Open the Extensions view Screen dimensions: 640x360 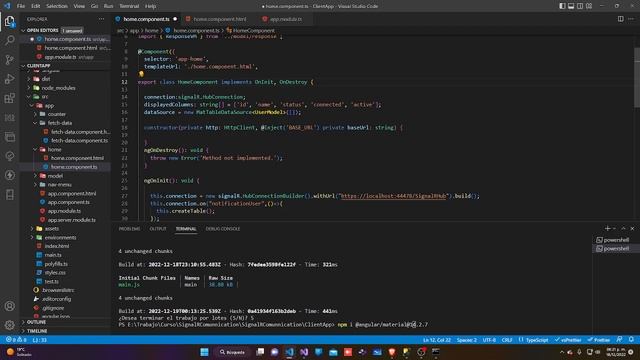pos(9,98)
